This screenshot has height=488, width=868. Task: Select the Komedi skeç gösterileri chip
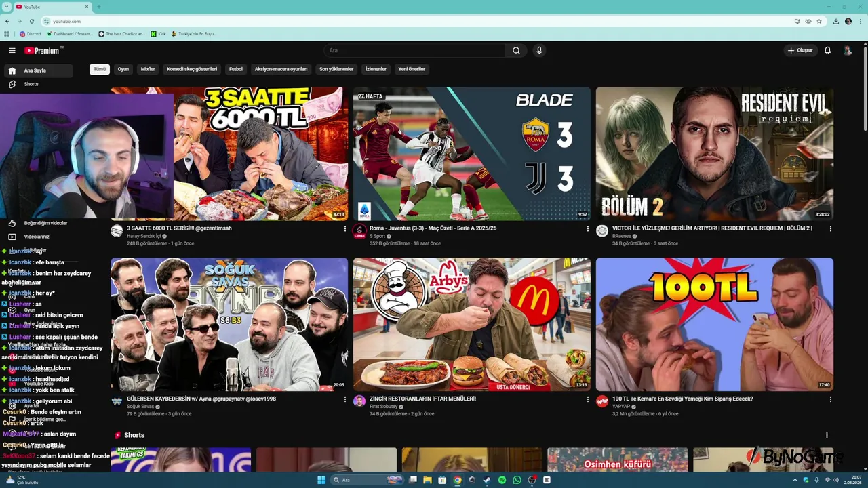pyautogui.click(x=192, y=69)
